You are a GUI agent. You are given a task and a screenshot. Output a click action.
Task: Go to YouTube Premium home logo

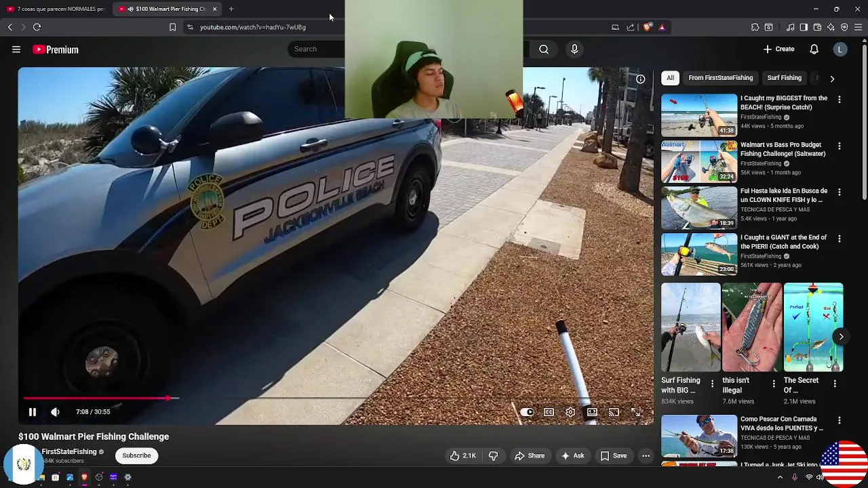click(x=56, y=49)
